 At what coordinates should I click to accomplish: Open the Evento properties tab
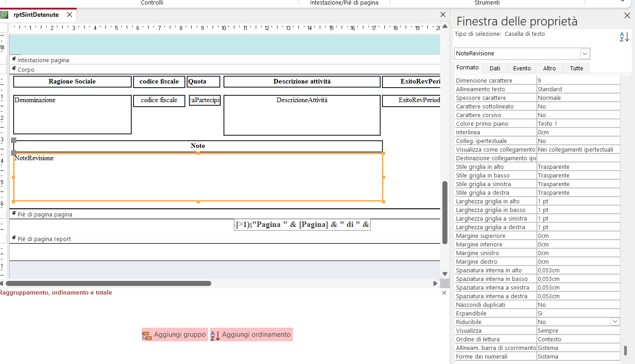[x=522, y=68]
